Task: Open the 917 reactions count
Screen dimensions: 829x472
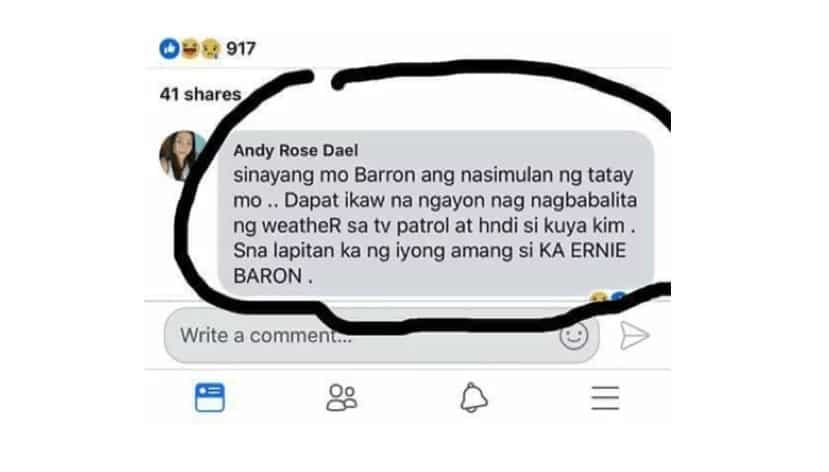Action: 241,49
